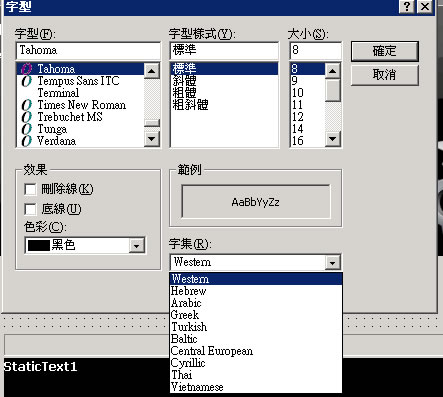
Task: Collapse the 字集 script dropdown arrow
Action: point(332,262)
